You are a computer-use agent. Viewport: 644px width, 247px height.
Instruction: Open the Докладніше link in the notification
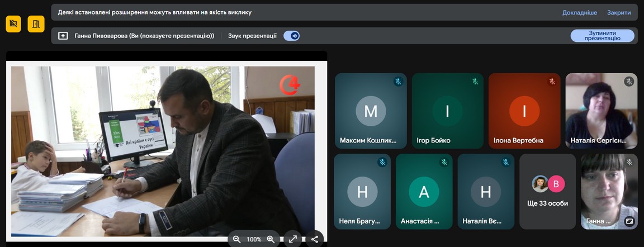579,12
